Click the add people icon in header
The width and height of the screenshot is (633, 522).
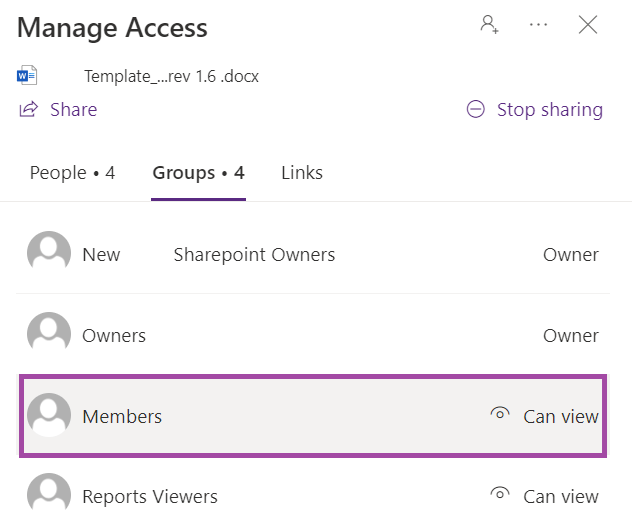(x=489, y=25)
